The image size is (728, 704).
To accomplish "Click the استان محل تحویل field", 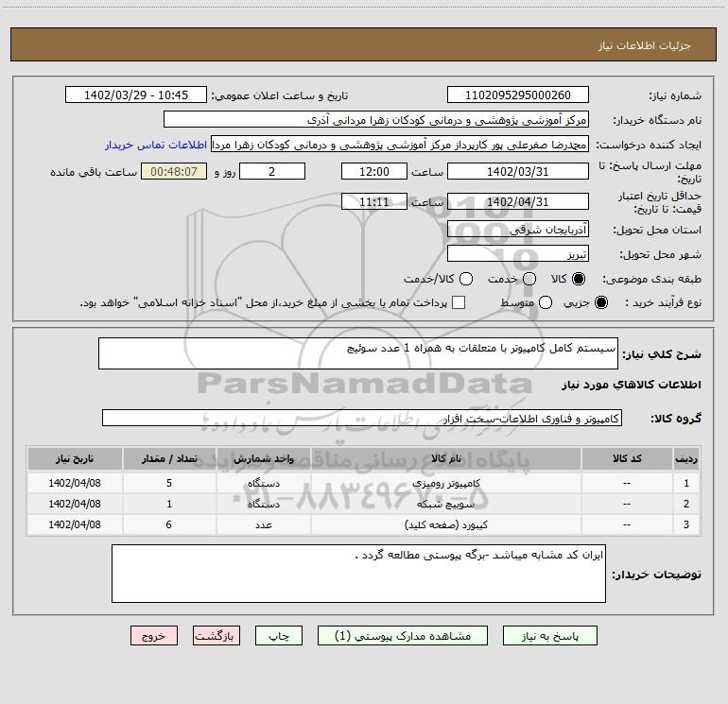I will (517, 230).
